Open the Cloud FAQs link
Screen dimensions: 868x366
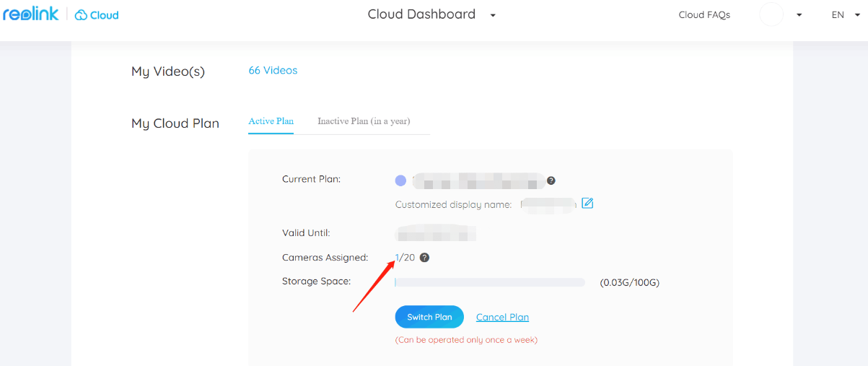[x=704, y=15]
